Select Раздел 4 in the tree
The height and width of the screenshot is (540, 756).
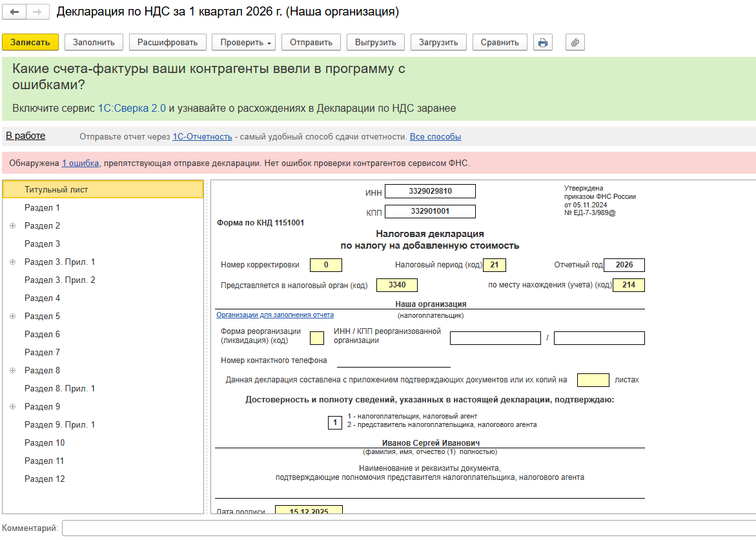(103, 298)
